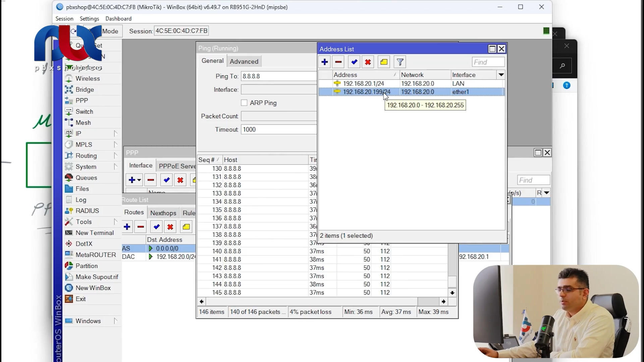
Task: Expand the Tools submenu
Action: coord(115,222)
